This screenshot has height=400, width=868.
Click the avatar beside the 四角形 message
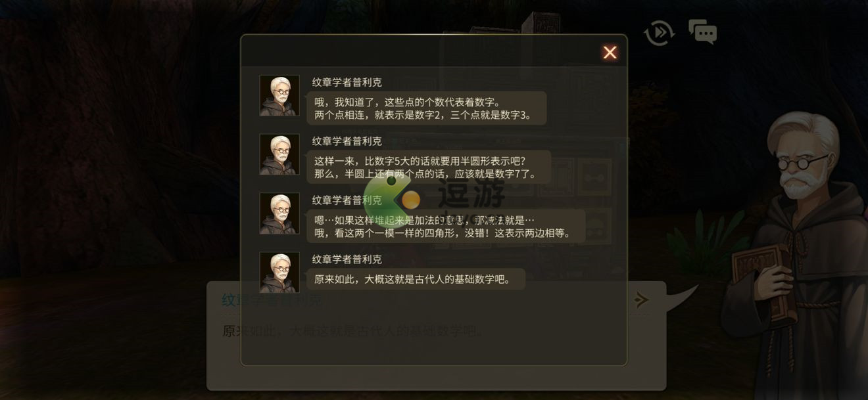point(279,213)
